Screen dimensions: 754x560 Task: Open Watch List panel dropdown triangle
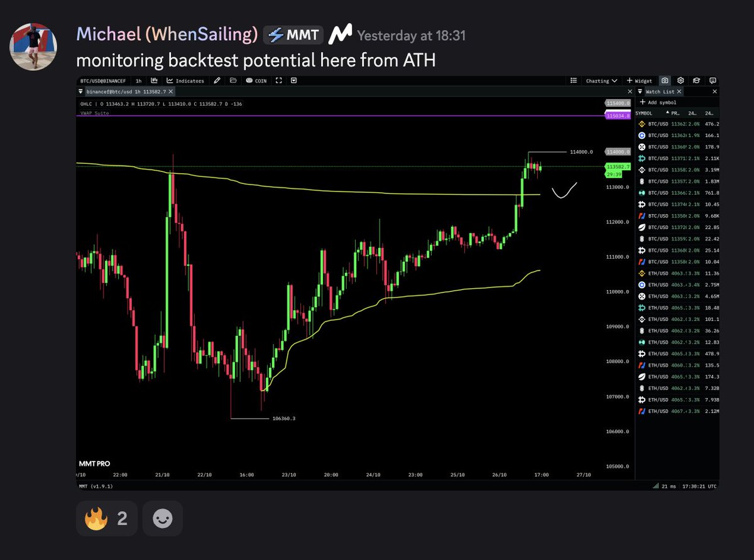[640, 92]
